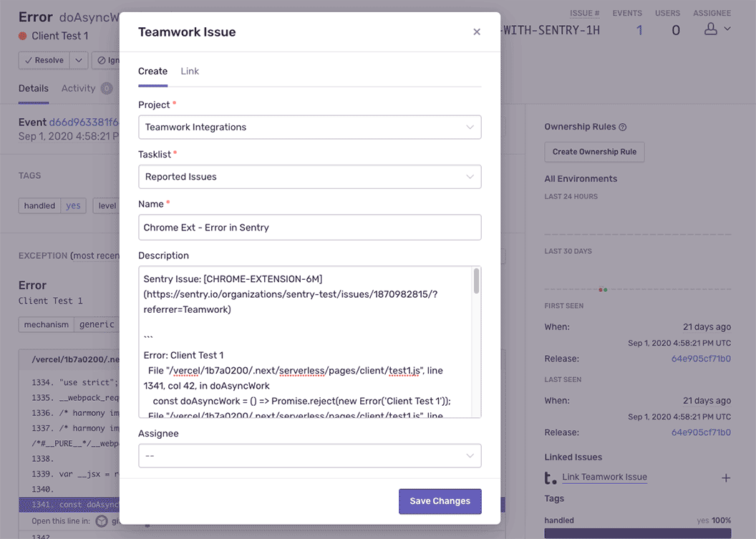The image size is (756, 539).
Task: Click the GitHub icon under Open this line in
Action: click(101, 521)
